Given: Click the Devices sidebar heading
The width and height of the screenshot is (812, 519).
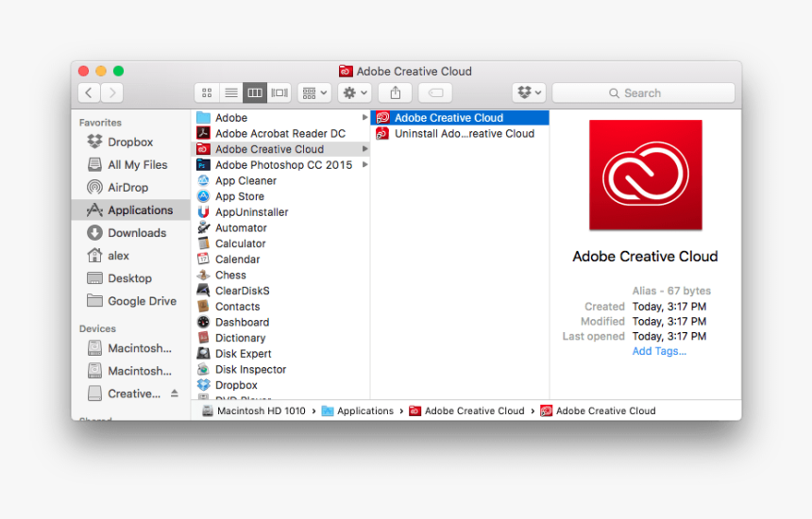Looking at the screenshot, I should click(x=97, y=328).
